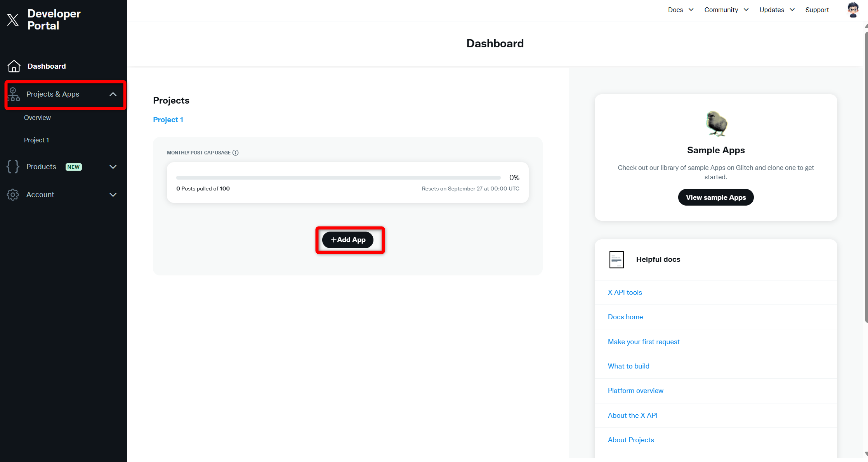Open the What to build link
The height and width of the screenshot is (462, 868).
coord(628,366)
